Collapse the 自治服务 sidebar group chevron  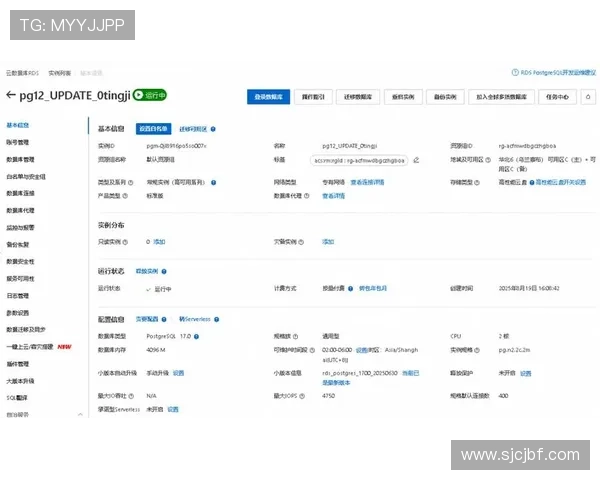click(x=80, y=414)
